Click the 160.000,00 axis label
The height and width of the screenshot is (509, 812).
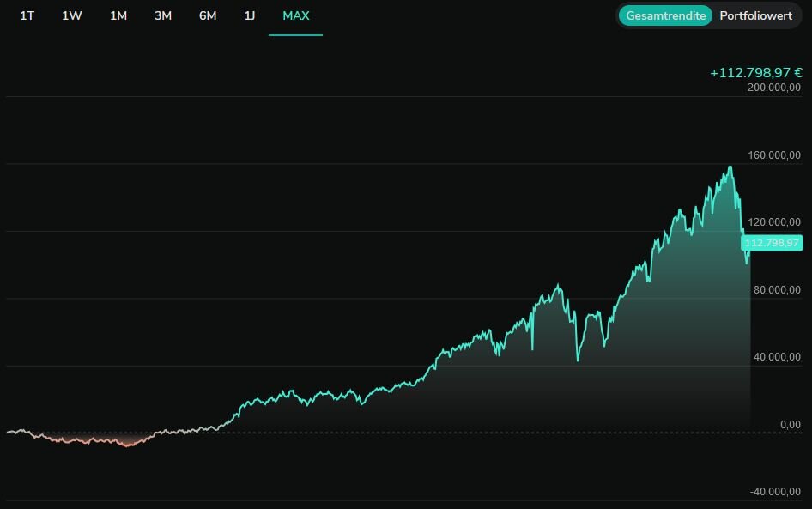coord(774,155)
